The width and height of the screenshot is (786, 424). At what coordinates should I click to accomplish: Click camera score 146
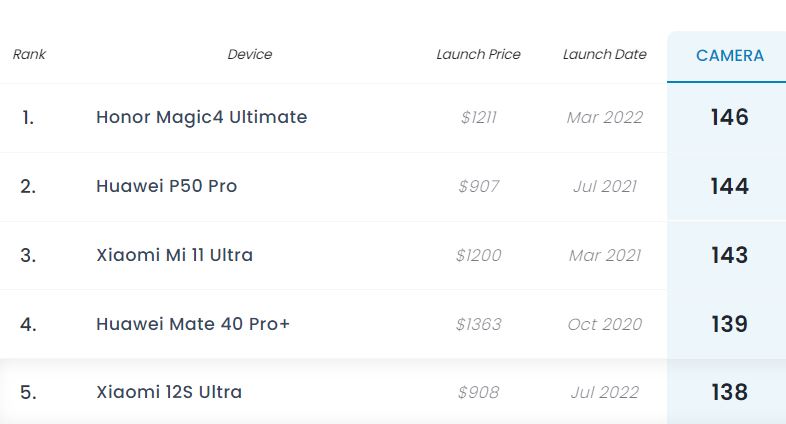(729, 117)
